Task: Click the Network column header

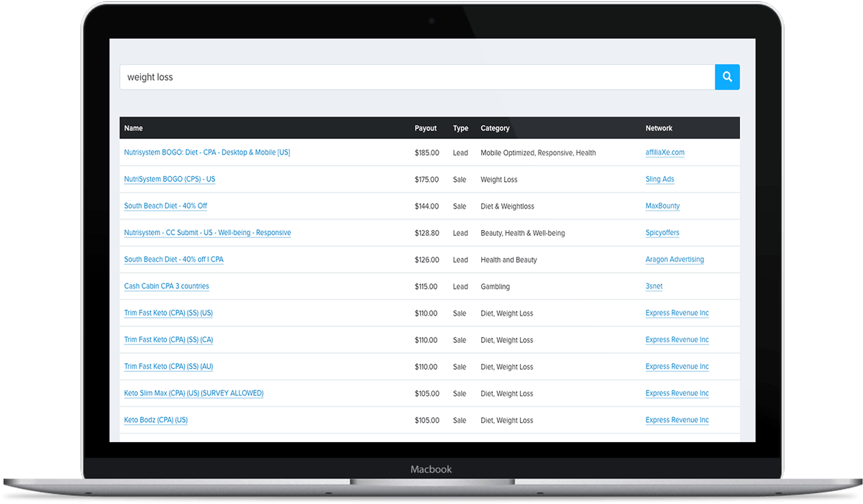Action: [x=659, y=128]
